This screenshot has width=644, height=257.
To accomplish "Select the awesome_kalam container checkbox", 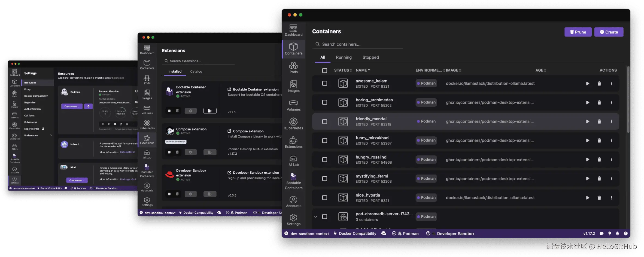I will [x=324, y=84].
